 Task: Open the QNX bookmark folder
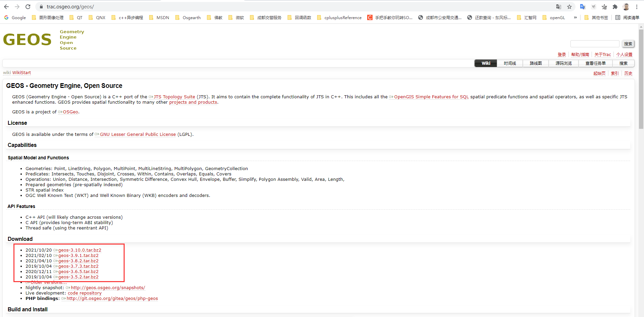click(97, 18)
